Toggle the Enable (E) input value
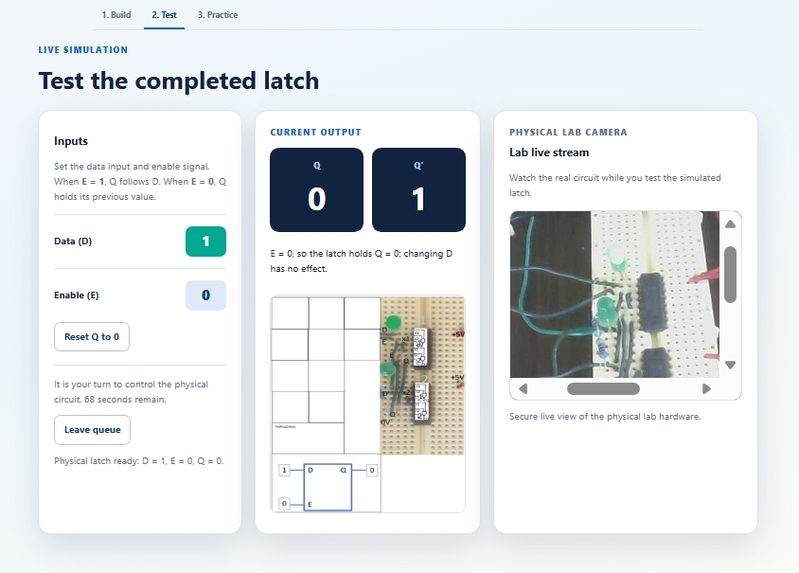This screenshot has height=573, width=799. (x=206, y=295)
